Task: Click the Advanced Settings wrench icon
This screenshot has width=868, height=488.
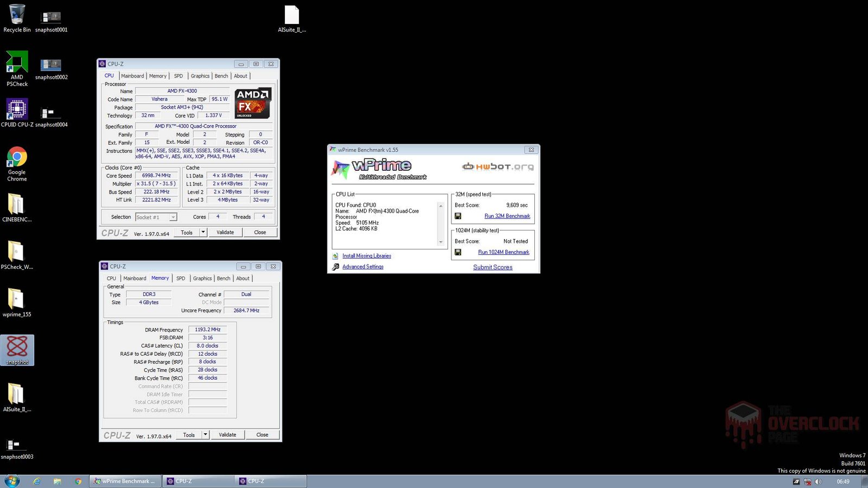Action: click(336, 267)
